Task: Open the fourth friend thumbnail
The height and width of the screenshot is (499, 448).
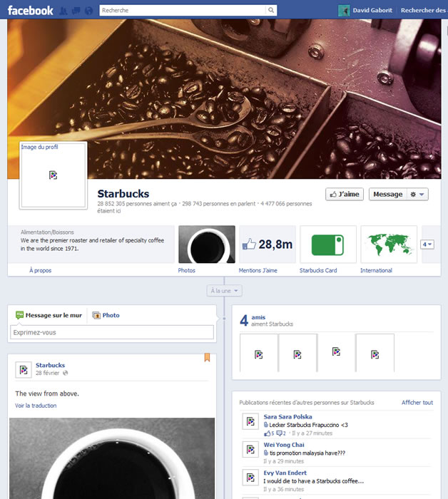Action: (375, 353)
